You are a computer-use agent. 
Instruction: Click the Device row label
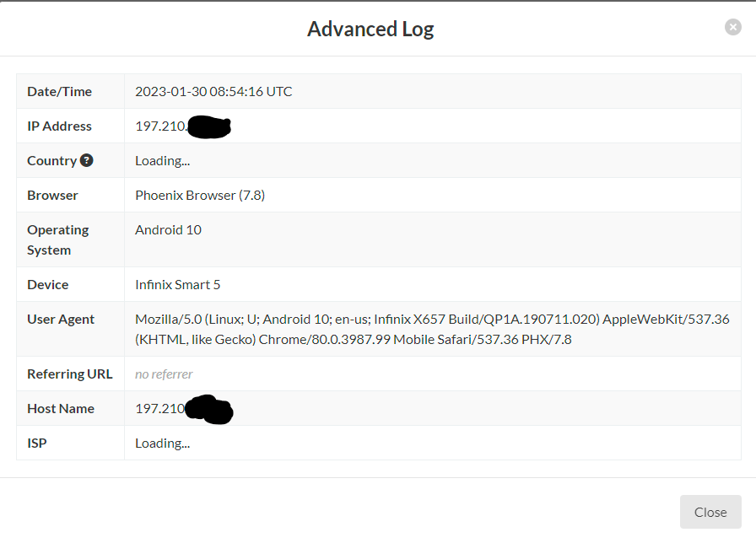coord(48,285)
